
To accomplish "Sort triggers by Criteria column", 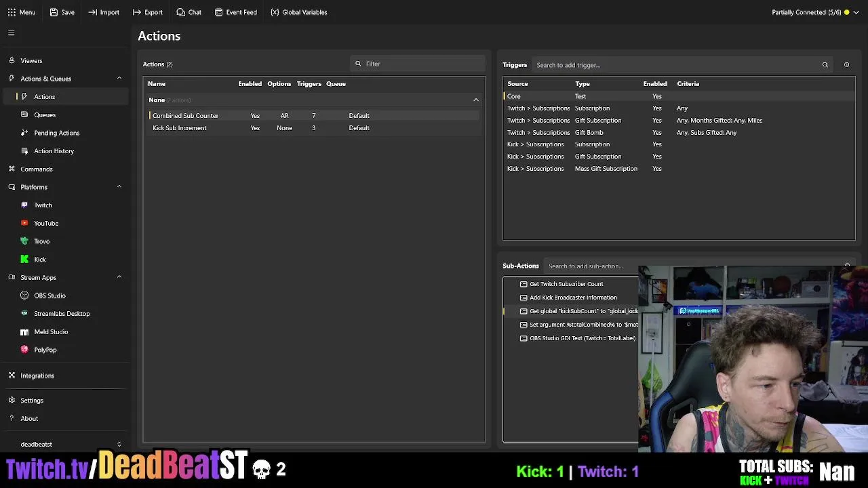I will pyautogui.click(x=688, y=84).
